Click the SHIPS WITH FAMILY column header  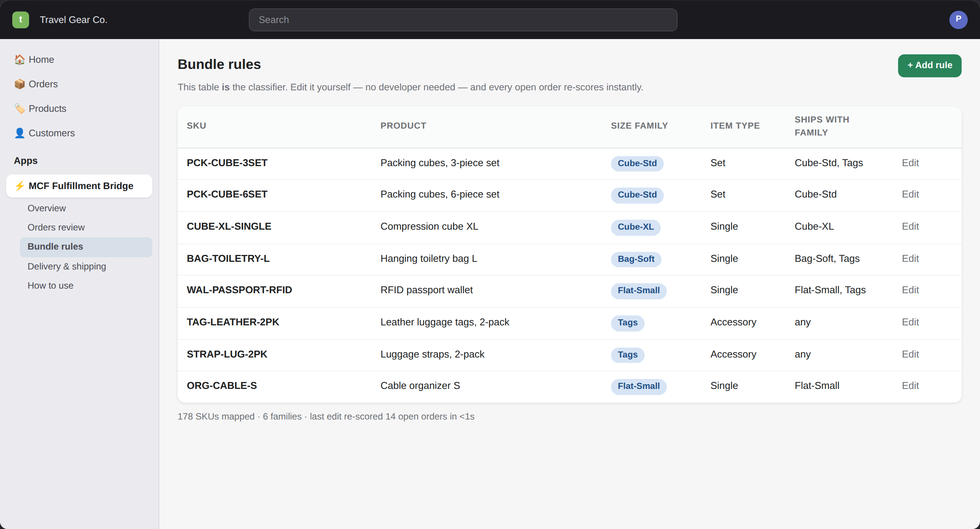822,126
